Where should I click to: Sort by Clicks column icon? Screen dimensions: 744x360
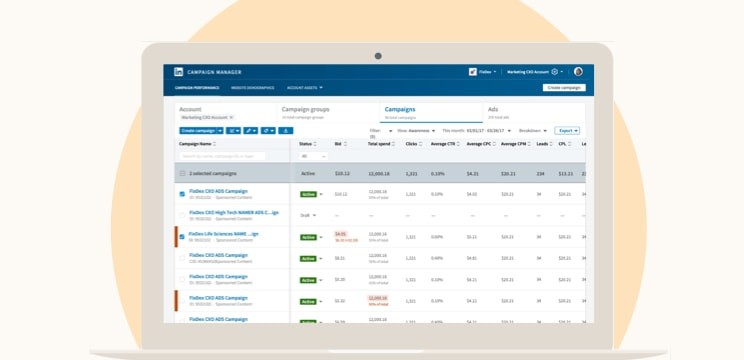(420, 144)
